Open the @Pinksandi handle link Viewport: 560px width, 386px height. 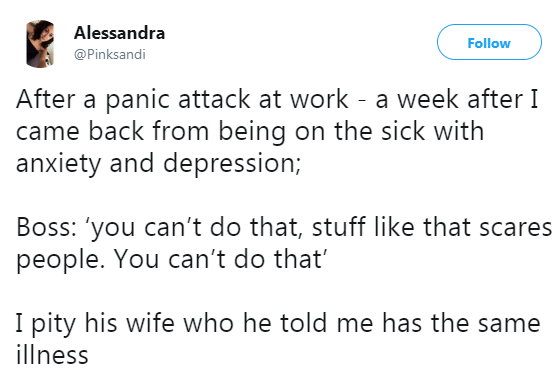pyautogui.click(x=110, y=55)
